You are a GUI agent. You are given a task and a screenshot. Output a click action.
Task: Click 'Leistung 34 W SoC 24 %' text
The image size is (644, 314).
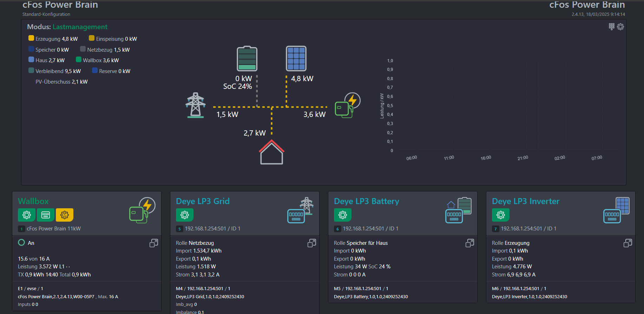(x=362, y=267)
